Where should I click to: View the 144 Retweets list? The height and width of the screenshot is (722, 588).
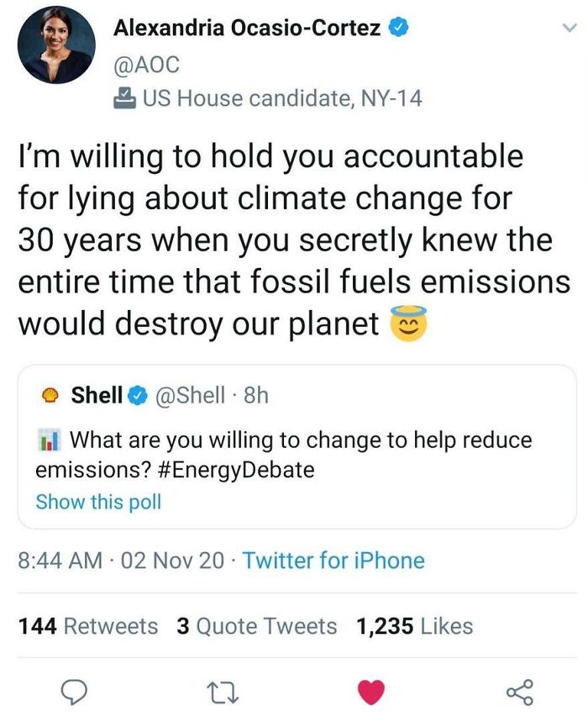click(x=88, y=626)
